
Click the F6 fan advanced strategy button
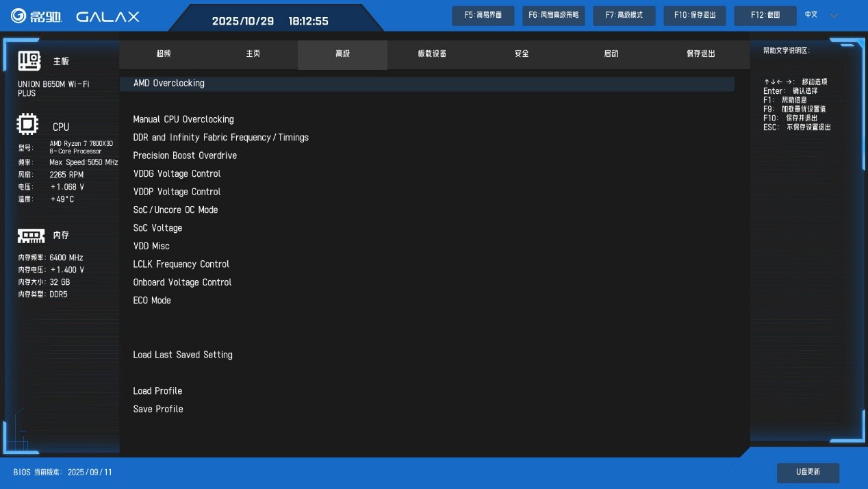553,15
